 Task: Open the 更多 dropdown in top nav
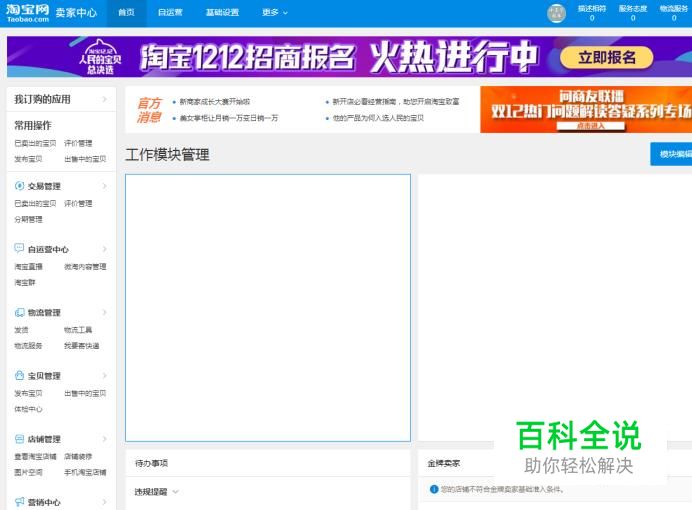[x=275, y=12]
